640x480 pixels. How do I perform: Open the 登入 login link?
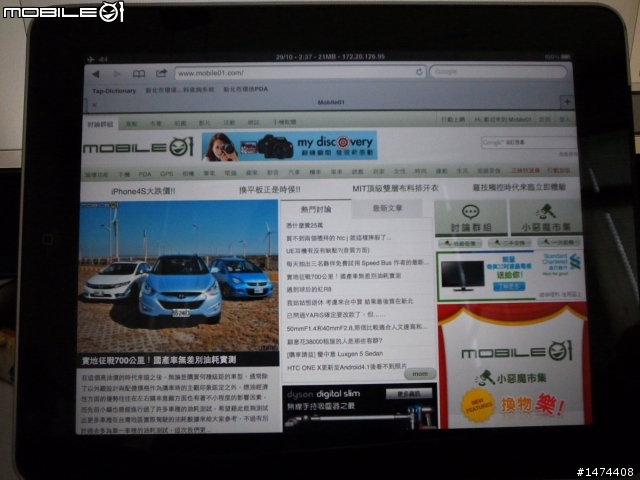click(564, 120)
